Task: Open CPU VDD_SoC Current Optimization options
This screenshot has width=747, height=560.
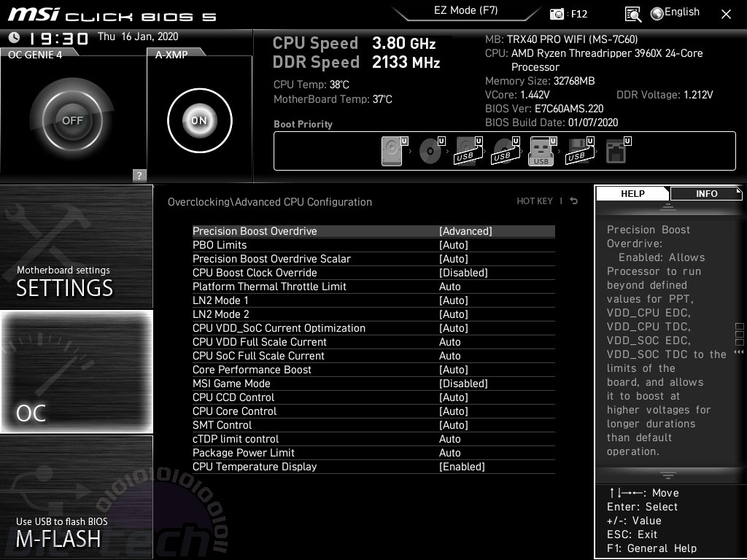Action: (x=373, y=328)
